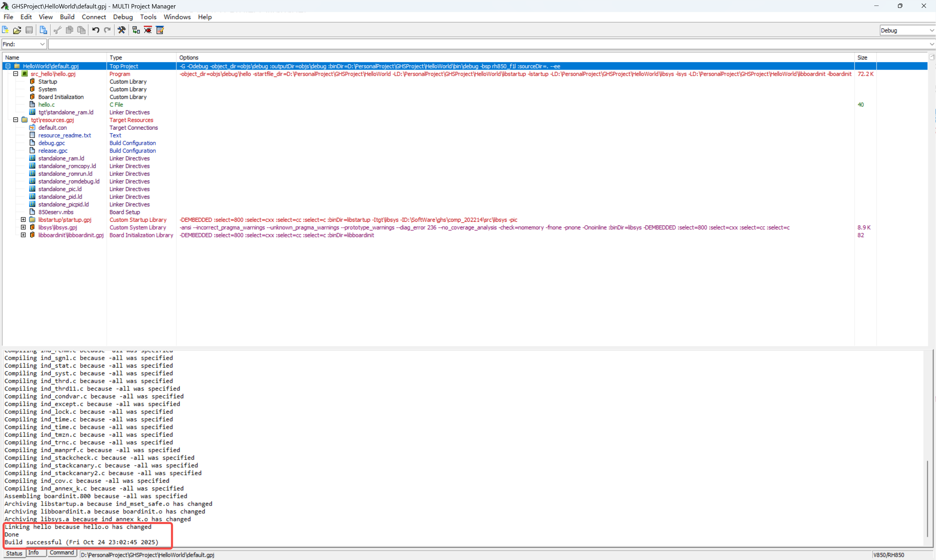Open the Connect menu
Viewport: 936px width, 560px height.
point(94,17)
